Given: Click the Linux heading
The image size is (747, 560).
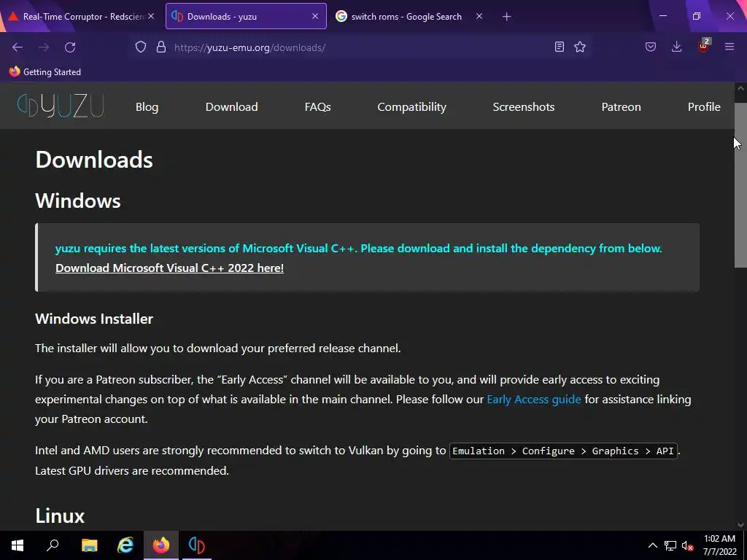Looking at the screenshot, I should [x=60, y=516].
